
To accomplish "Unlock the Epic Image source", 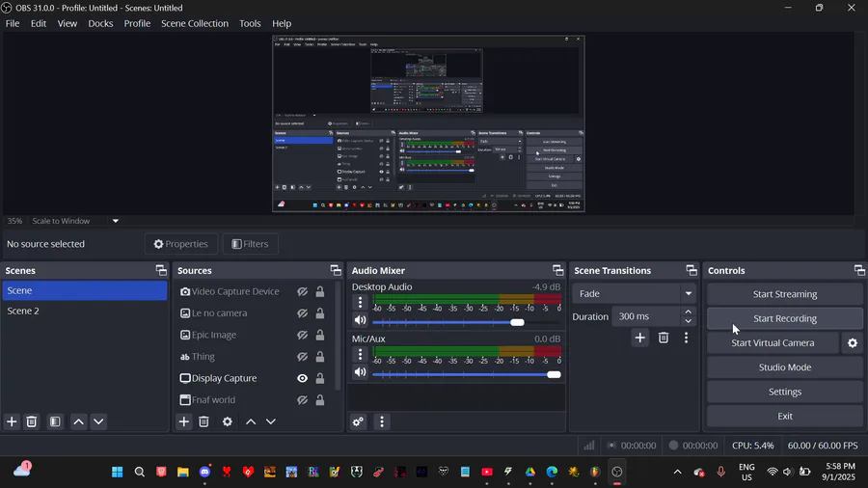I will coord(320,335).
